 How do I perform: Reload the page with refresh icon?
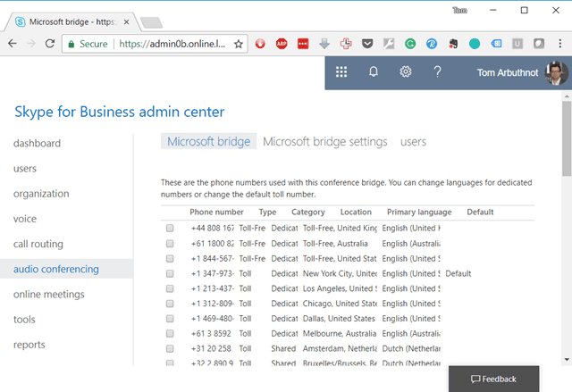coord(50,44)
